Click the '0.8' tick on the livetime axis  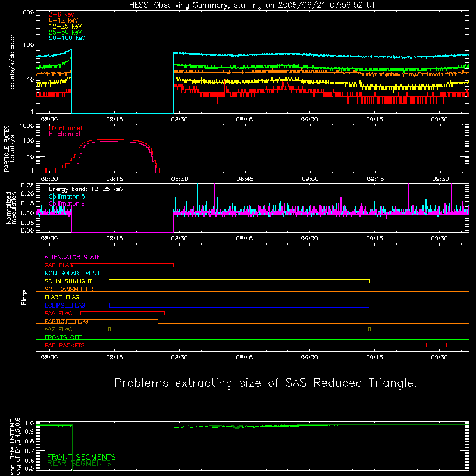(29, 441)
